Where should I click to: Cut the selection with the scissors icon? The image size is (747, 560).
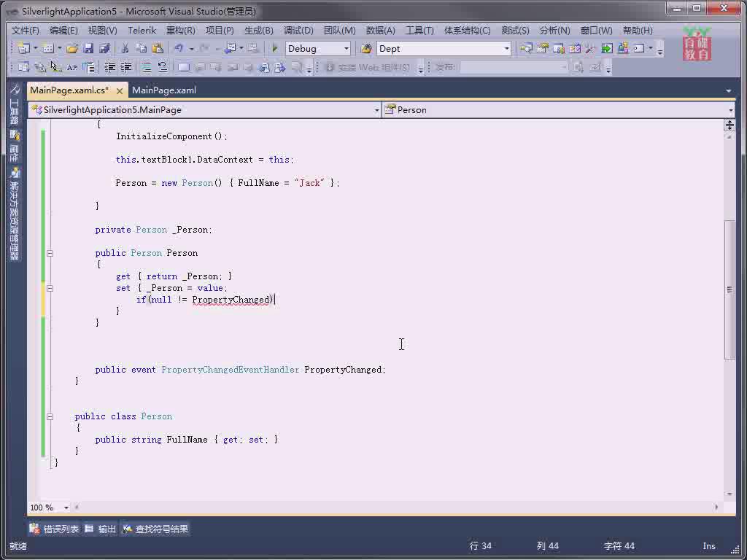(x=125, y=48)
